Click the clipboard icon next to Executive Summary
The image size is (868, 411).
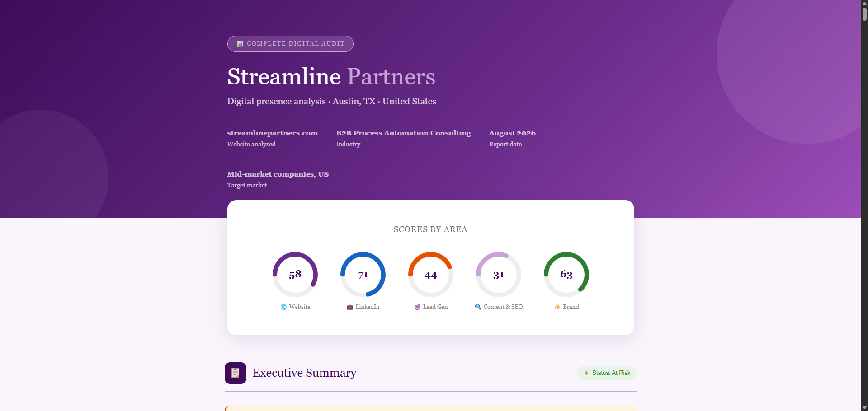pyautogui.click(x=236, y=373)
